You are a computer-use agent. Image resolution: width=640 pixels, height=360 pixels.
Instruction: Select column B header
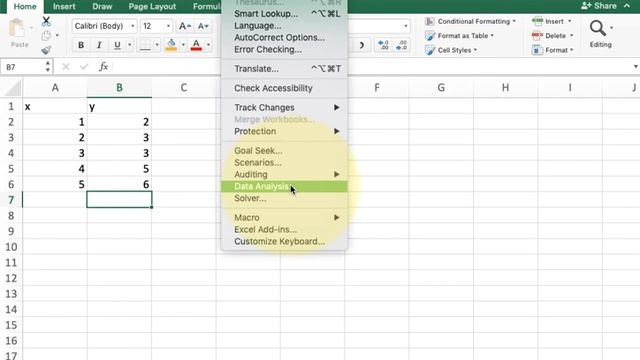[x=119, y=87]
